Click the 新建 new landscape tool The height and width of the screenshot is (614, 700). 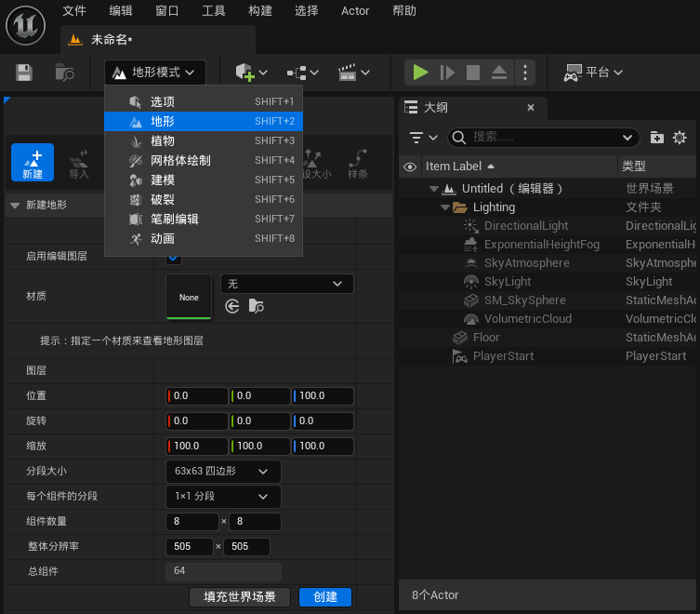[x=33, y=162]
